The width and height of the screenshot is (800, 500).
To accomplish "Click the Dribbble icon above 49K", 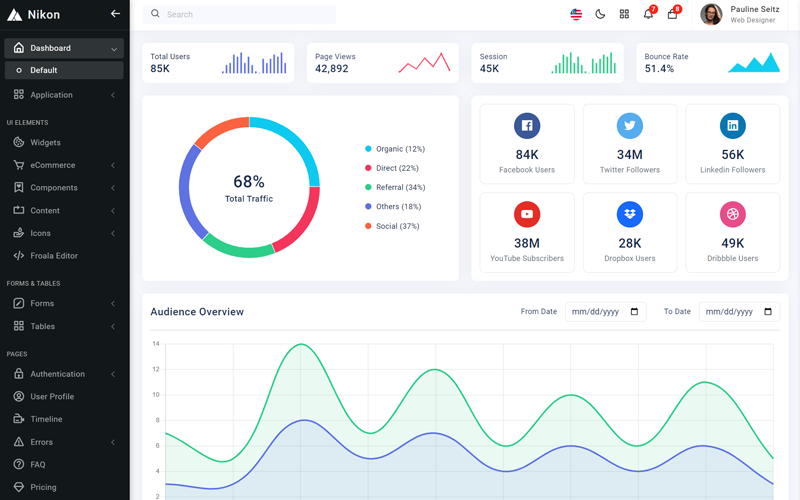I will pos(733,214).
